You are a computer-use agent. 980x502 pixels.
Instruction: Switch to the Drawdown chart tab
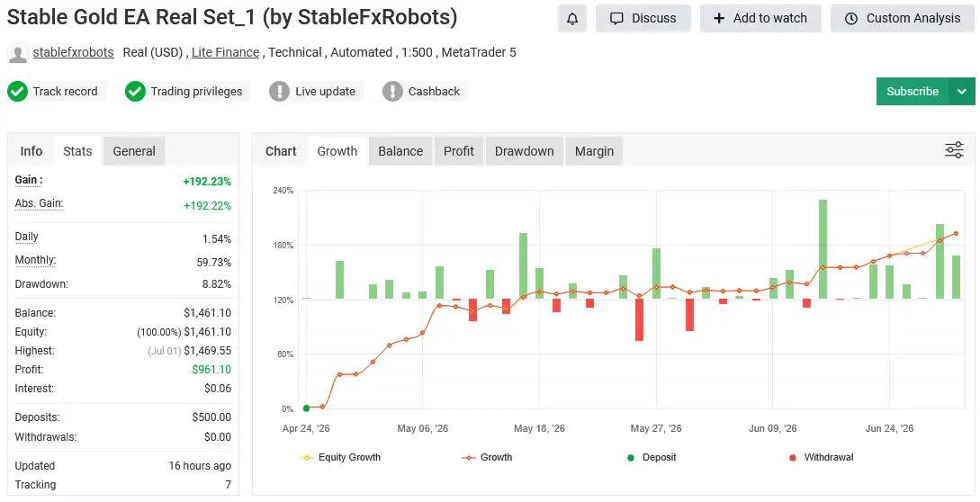525,151
